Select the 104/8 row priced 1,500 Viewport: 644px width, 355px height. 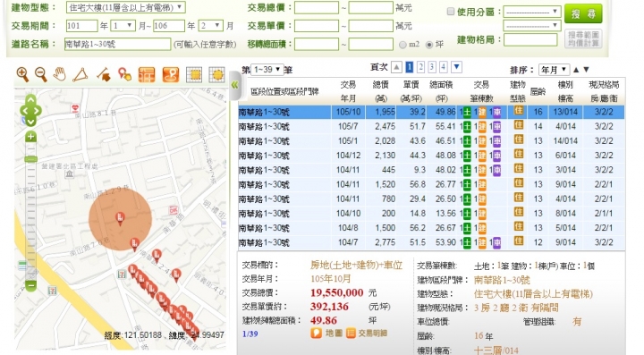pyautogui.click(x=431, y=228)
